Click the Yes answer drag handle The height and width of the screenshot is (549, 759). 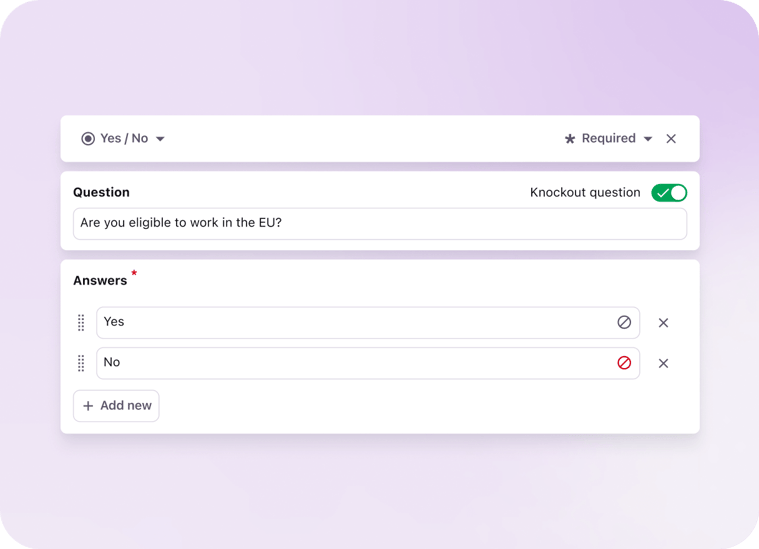[x=81, y=322]
